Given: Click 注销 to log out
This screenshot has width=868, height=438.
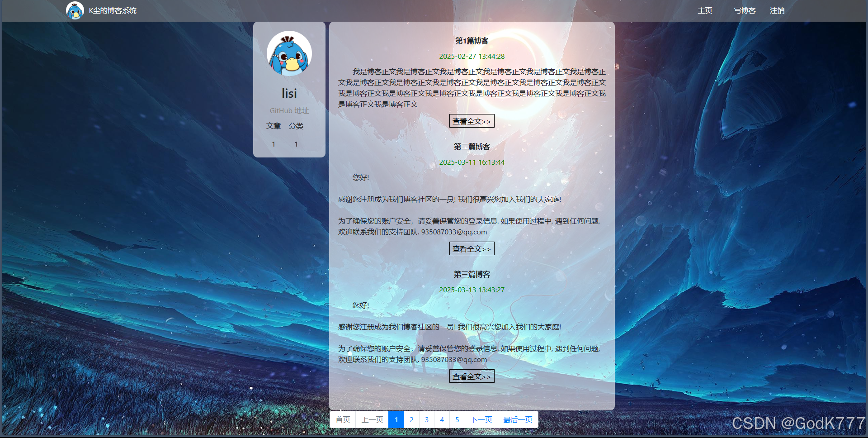Looking at the screenshot, I should click(x=777, y=10).
